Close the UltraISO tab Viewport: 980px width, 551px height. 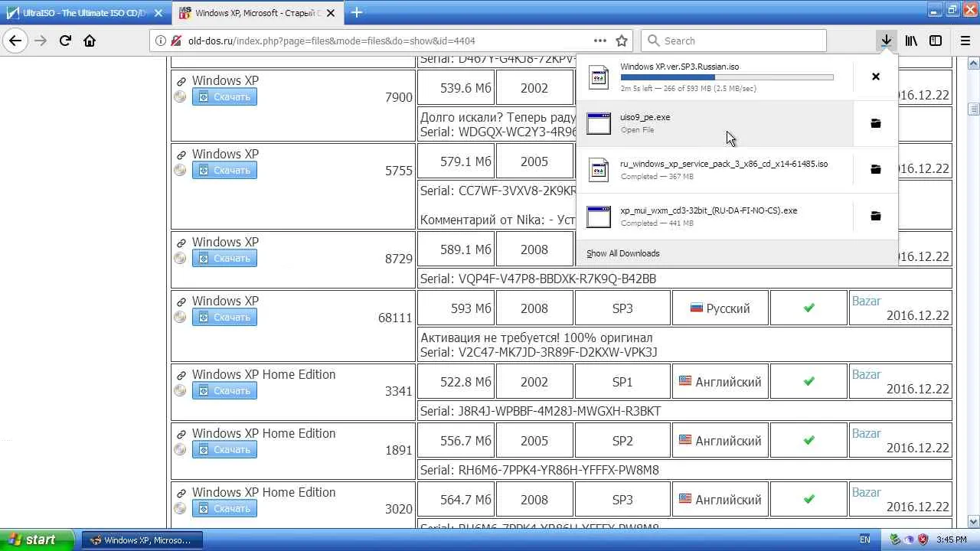(159, 13)
